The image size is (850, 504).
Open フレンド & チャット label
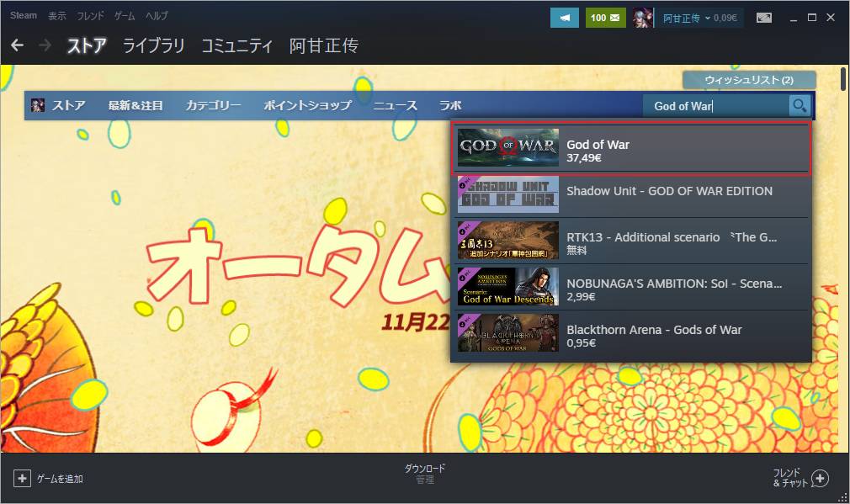(790, 478)
